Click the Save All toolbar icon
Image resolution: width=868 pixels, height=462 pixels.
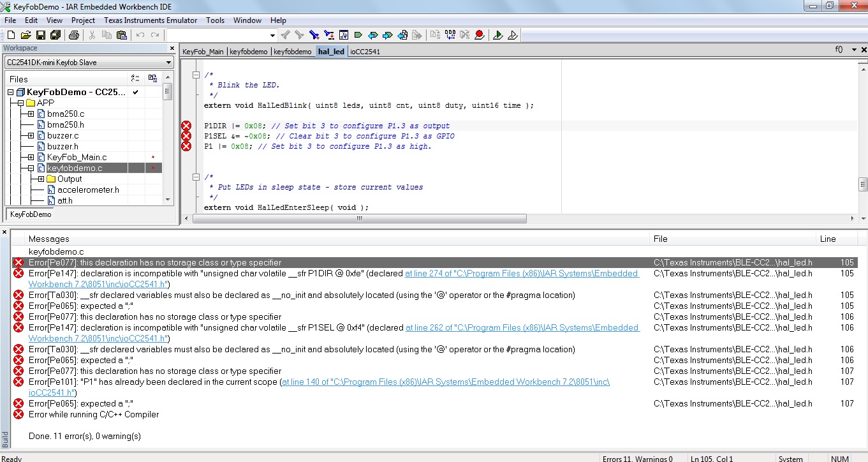55,35
